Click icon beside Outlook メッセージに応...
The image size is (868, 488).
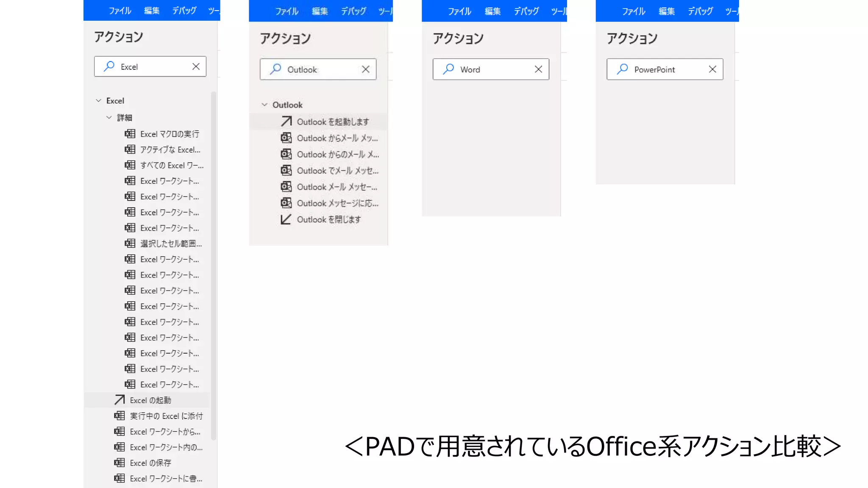pos(286,203)
